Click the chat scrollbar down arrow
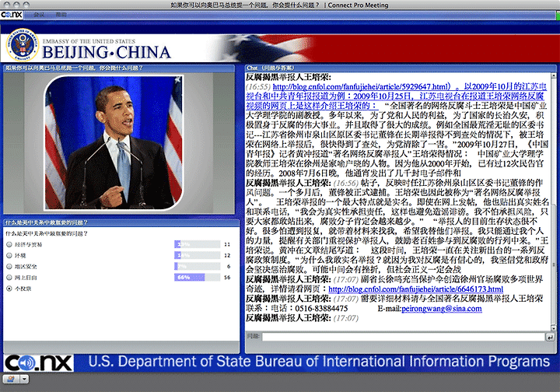The image size is (560, 392). pyautogui.click(x=553, y=327)
